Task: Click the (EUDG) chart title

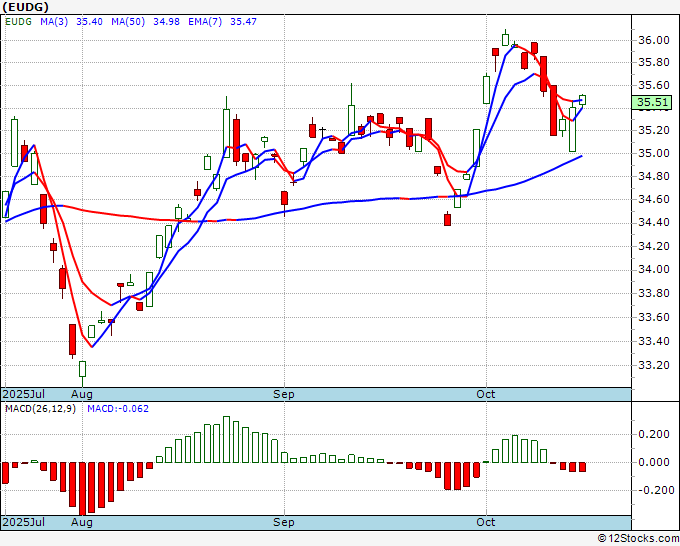Action: [x=25, y=7]
